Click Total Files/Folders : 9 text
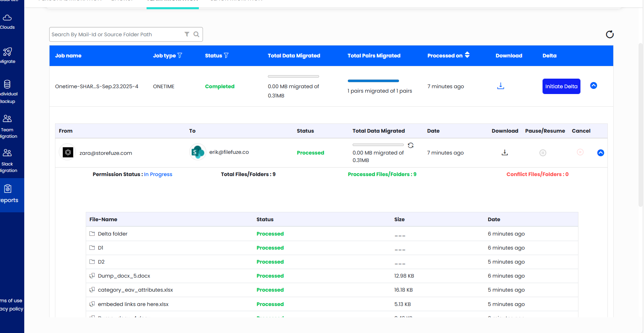This screenshot has height=333, width=644. 248,174
